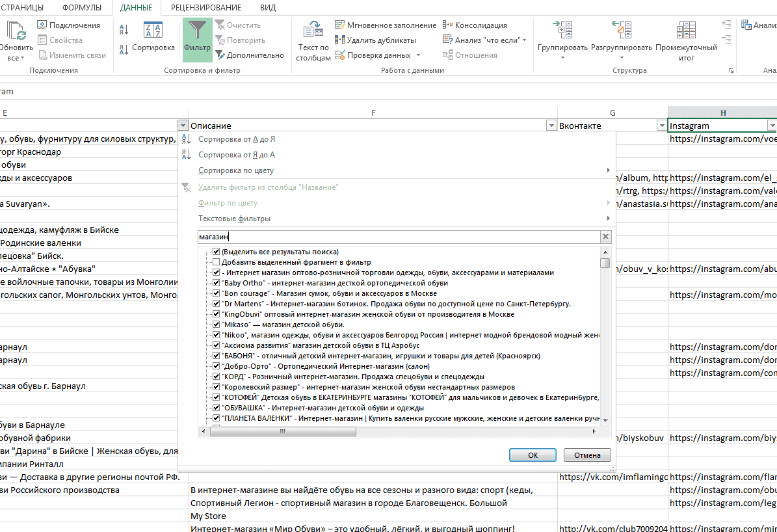Viewport: 777px width, 532px height.
Task: Expand Проверка данных dropdown arrow
Action: [418, 55]
